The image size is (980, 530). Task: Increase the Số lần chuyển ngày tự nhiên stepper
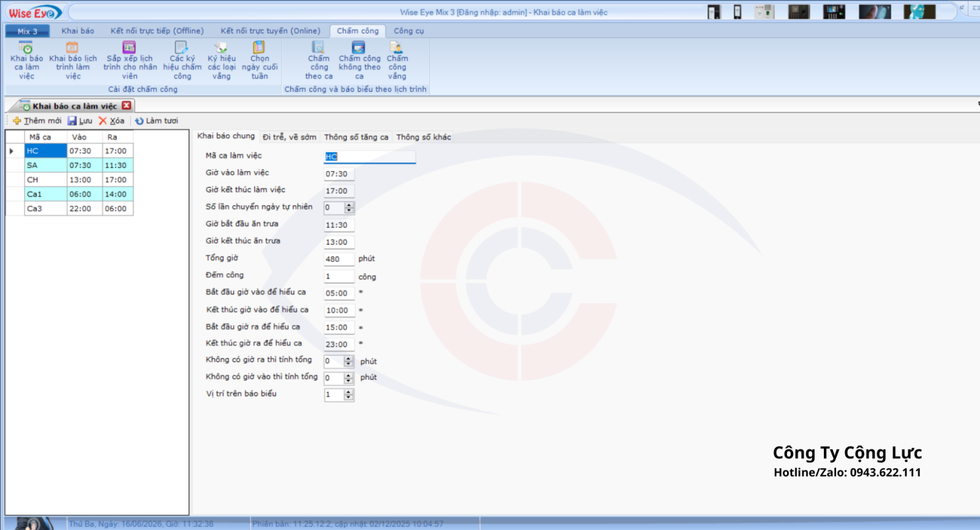[x=349, y=205]
